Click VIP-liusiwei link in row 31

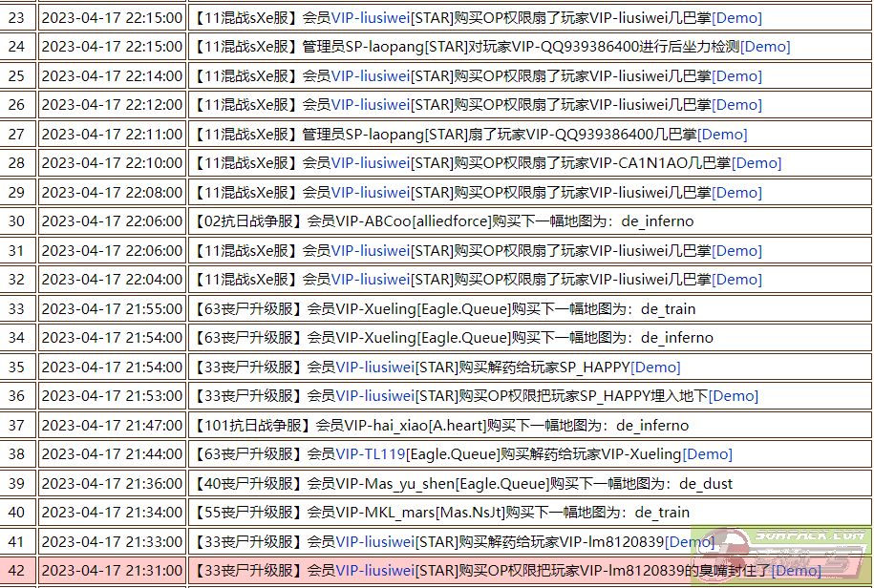[x=371, y=250]
